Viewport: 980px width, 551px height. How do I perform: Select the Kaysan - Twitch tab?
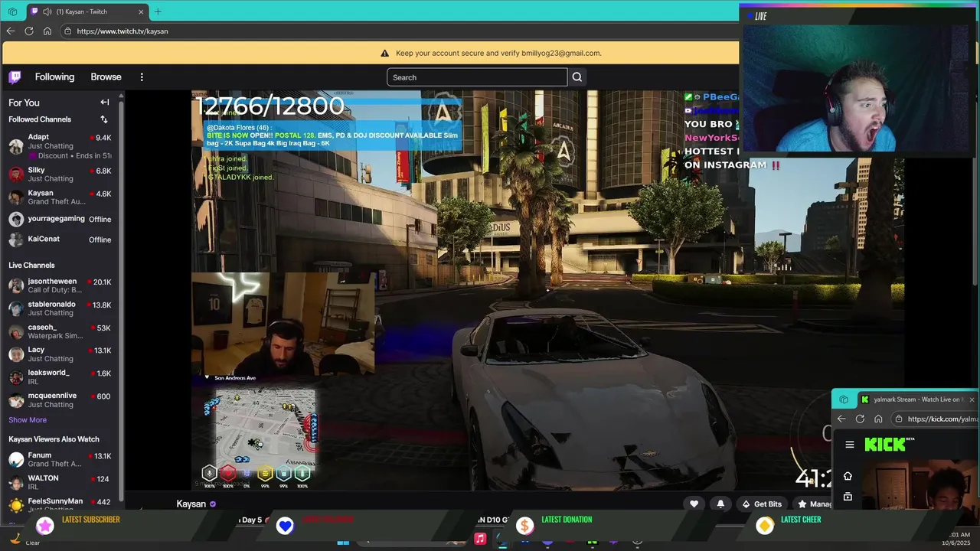[87, 11]
